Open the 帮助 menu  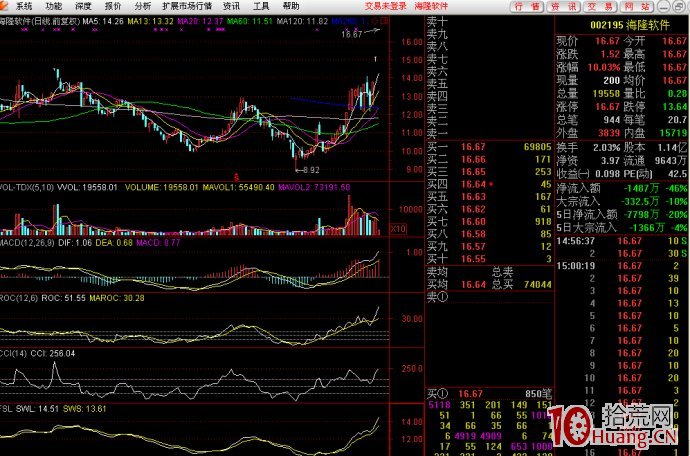(x=291, y=6)
